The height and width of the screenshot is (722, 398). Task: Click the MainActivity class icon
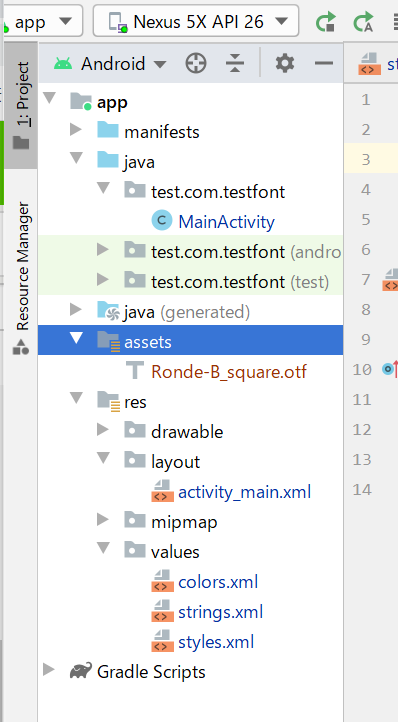162,220
